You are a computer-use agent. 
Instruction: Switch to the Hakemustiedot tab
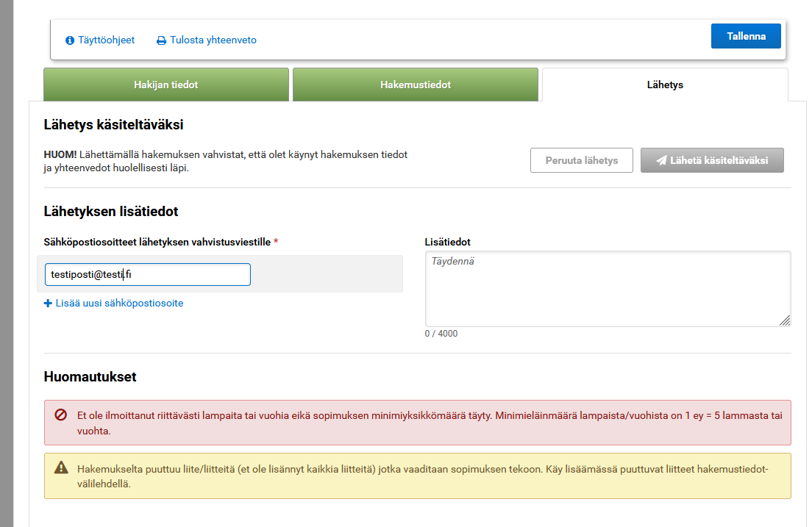[416, 85]
